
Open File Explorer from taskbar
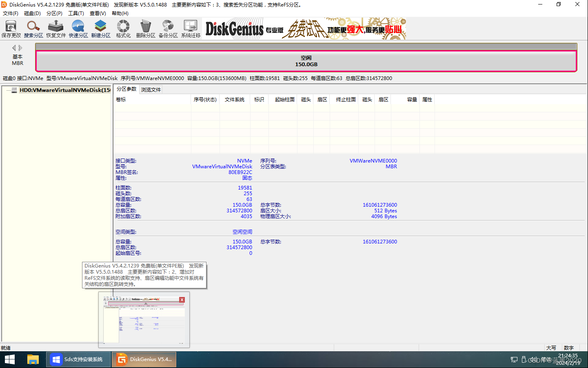pos(33,359)
